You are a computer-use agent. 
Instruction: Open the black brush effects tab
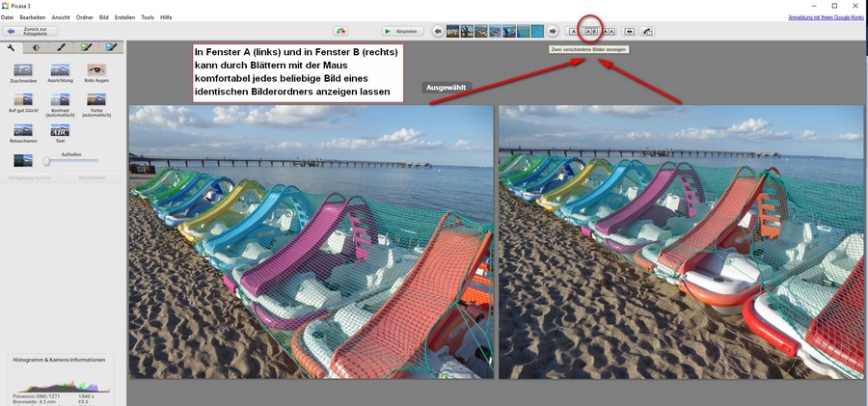(x=61, y=47)
